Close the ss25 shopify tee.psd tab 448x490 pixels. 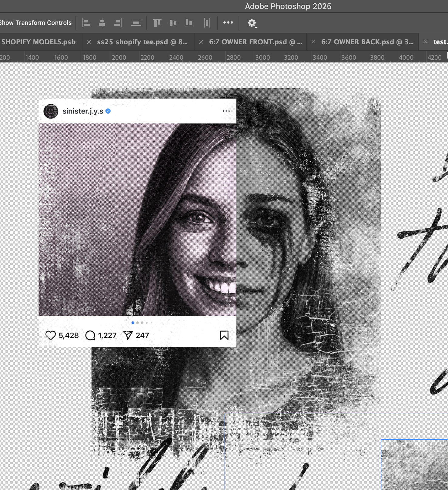89,42
